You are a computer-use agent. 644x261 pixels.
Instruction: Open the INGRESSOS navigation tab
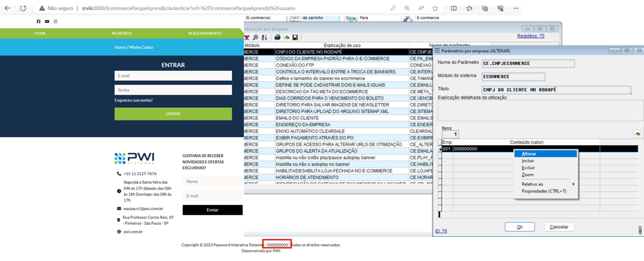coord(122,33)
